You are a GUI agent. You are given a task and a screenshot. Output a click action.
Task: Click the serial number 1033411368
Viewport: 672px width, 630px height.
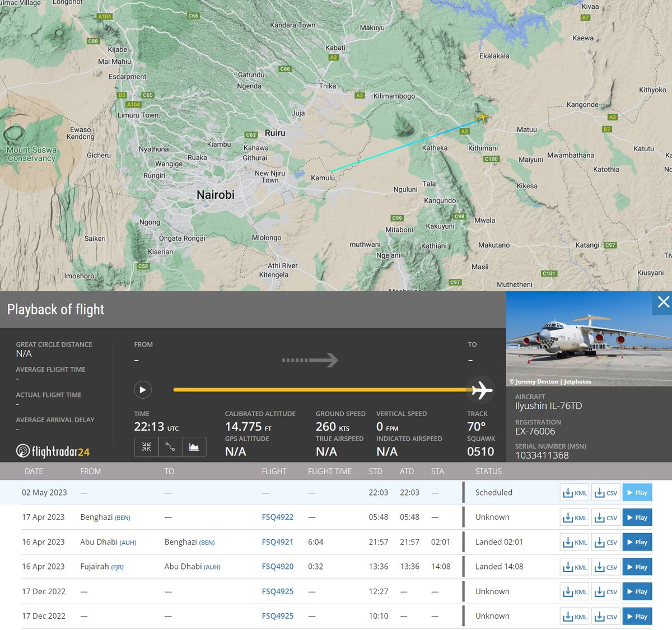[x=542, y=455]
